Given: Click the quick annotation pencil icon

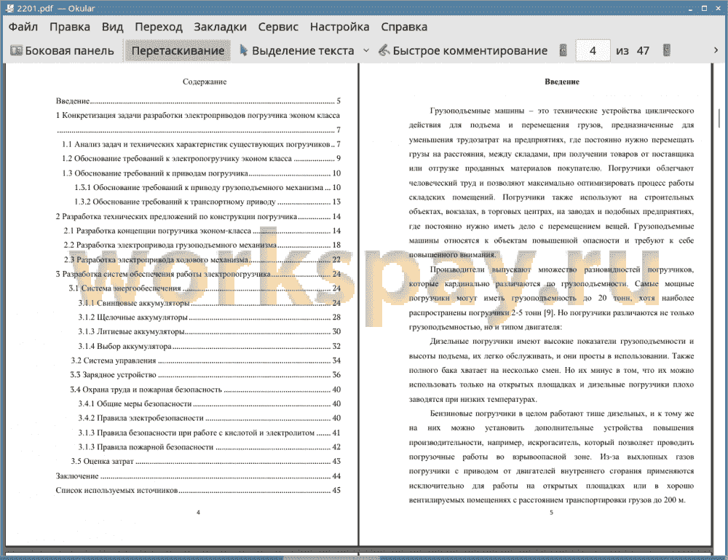Looking at the screenshot, I should click(x=384, y=50).
